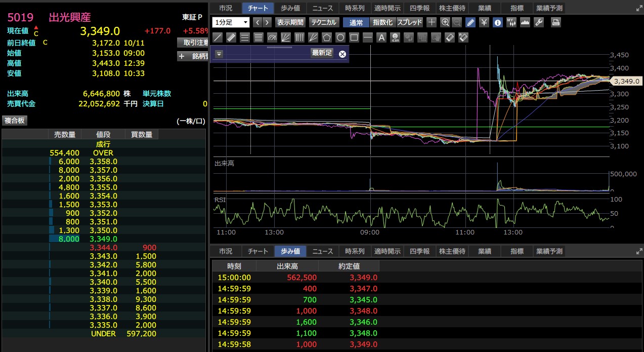The image size is (644, 352).
Task: Click bid price 3,344.0 in order book
Action: coord(103,247)
